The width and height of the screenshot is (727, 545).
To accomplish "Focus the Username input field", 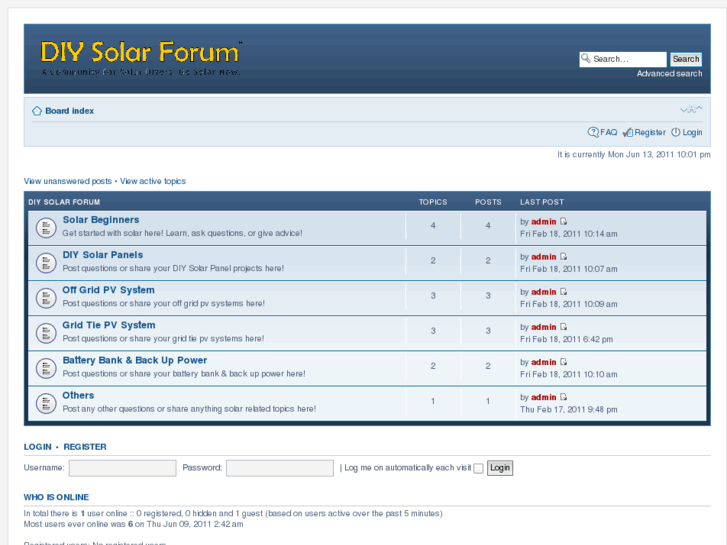I will click(122, 468).
